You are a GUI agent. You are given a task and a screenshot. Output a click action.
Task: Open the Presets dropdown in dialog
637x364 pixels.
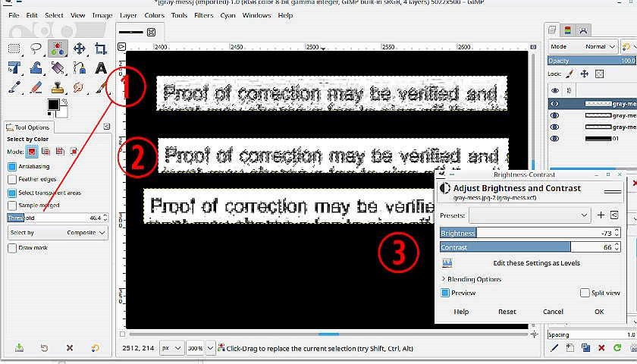coord(530,215)
